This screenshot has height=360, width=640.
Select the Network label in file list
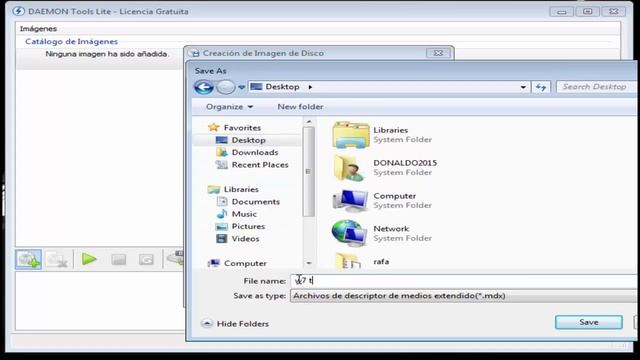tap(391, 229)
